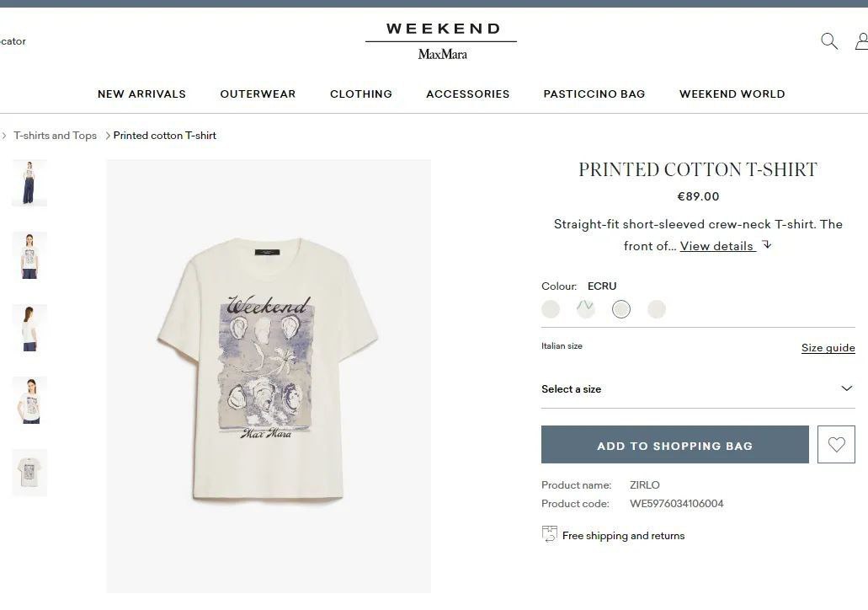Choose the selected Ecru colour swatch
The width and height of the screenshot is (868, 610).
tap(621, 309)
